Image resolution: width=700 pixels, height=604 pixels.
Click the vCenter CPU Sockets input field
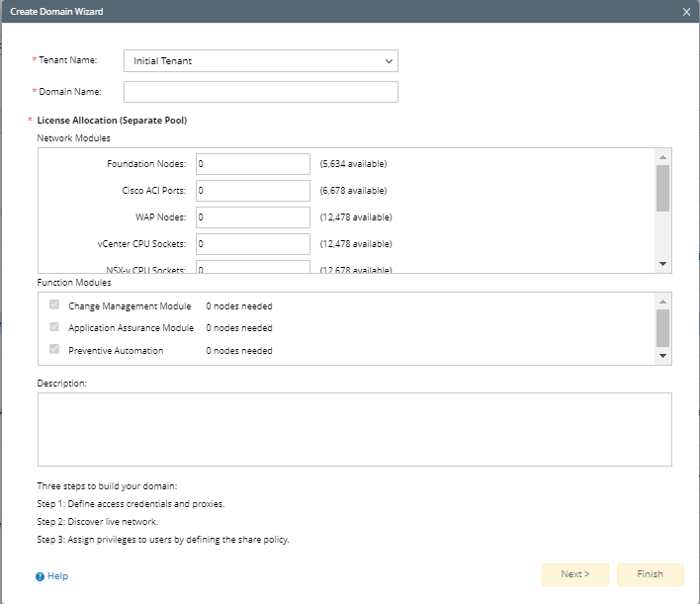tap(253, 243)
